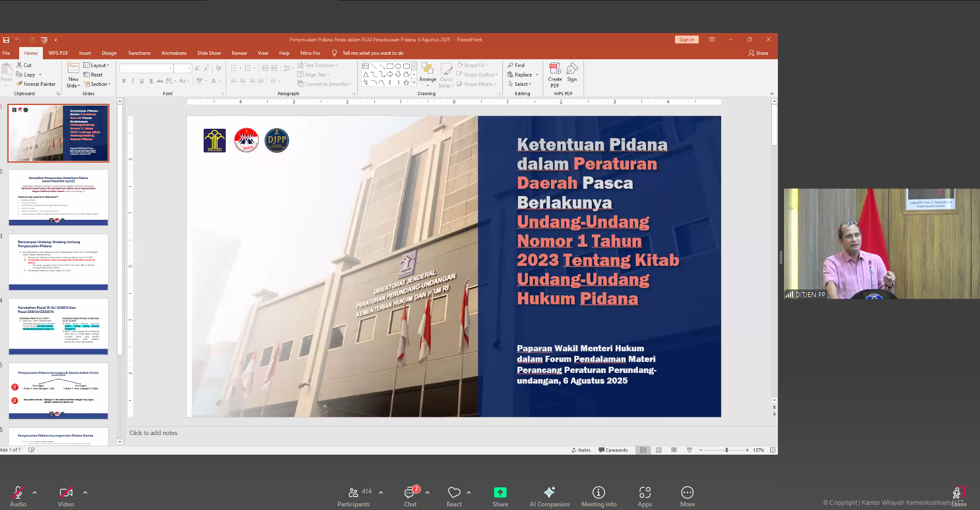Expand Participants options arrow

tap(381, 492)
